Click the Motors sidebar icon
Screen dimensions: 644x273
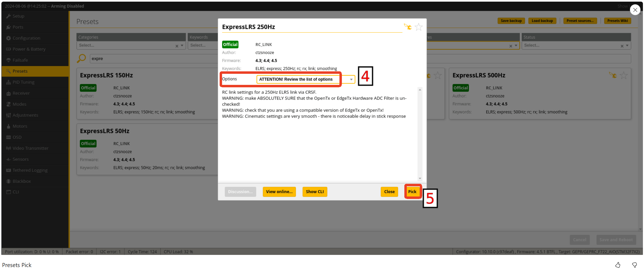tap(8, 126)
